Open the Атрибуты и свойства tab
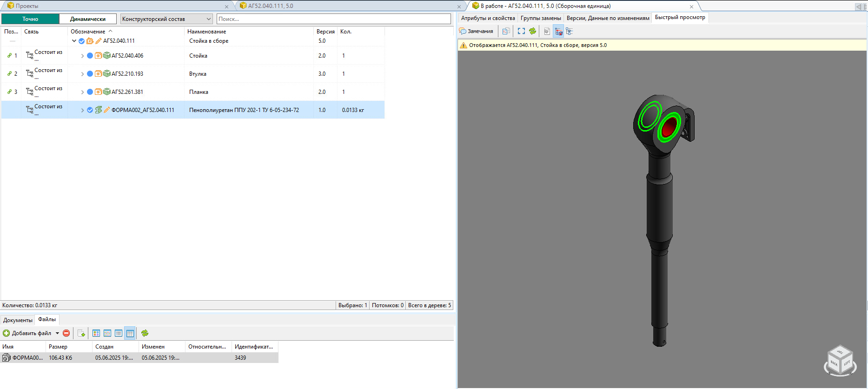This screenshot has width=868, height=389. (x=488, y=18)
